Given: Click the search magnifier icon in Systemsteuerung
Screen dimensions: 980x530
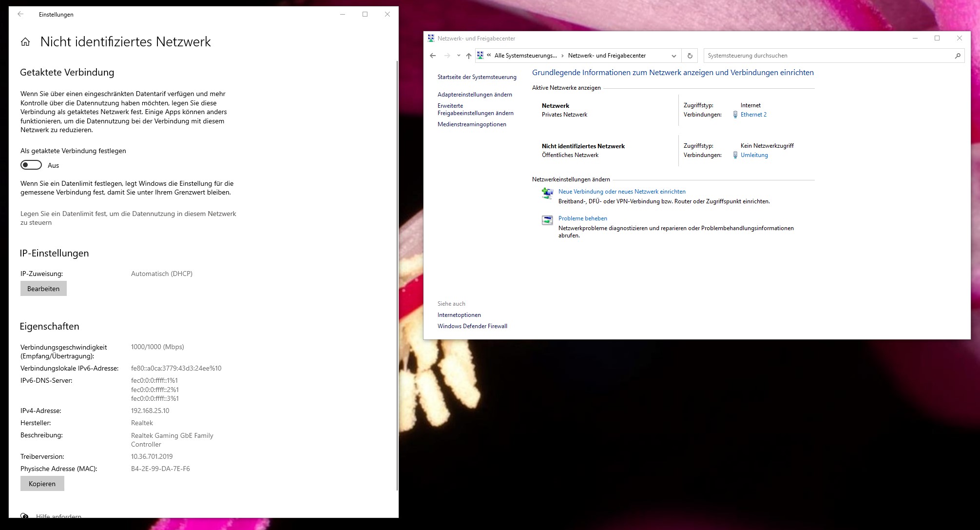Looking at the screenshot, I should pos(957,56).
